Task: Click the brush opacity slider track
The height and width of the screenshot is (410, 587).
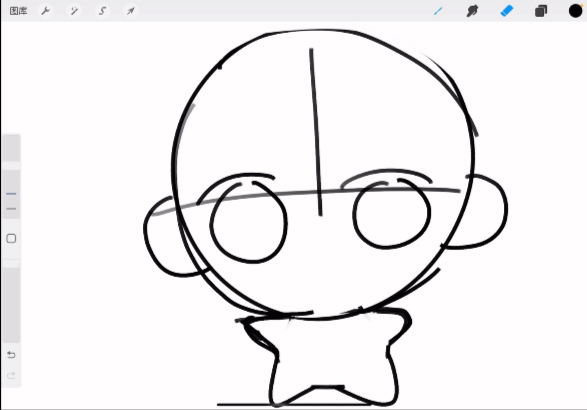Action: (x=11, y=300)
